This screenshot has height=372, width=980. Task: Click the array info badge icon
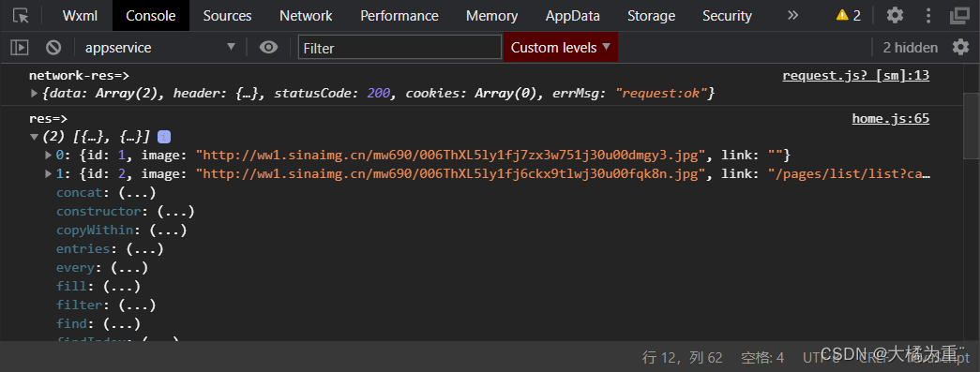[164, 137]
